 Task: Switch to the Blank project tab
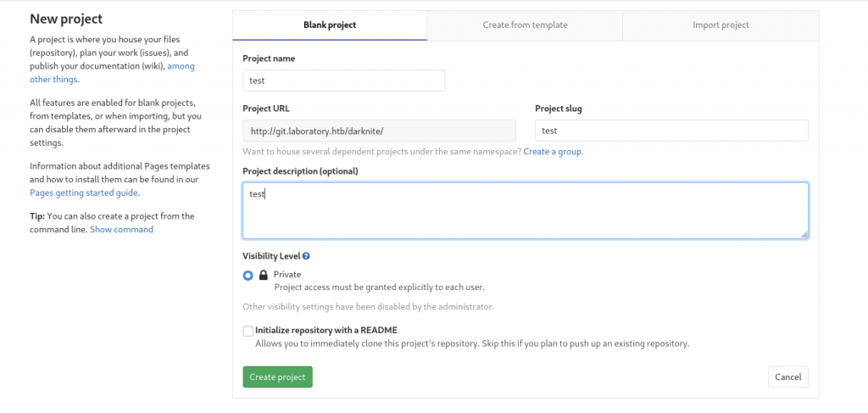330,25
